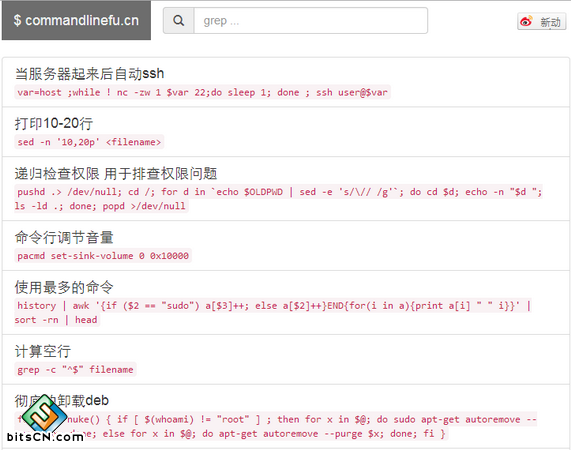Open the 打印10-20行 entry title
The image size is (571, 450).
pyautogui.click(x=54, y=123)
